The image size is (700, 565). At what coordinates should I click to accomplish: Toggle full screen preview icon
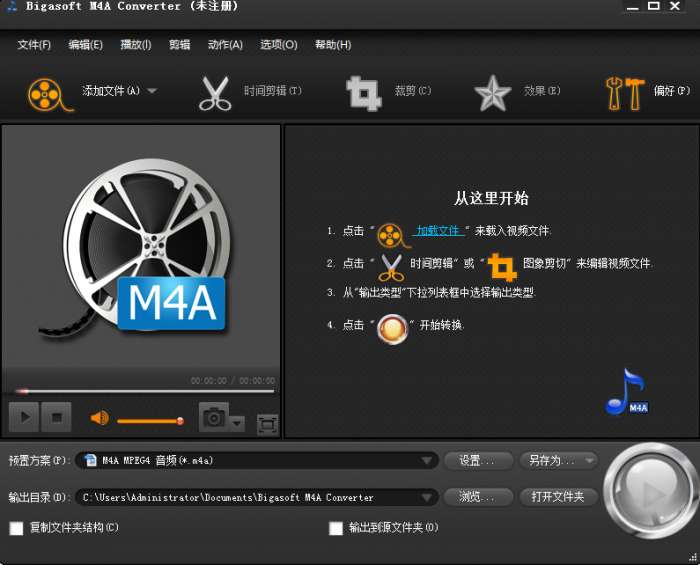[x=267, y=424]
